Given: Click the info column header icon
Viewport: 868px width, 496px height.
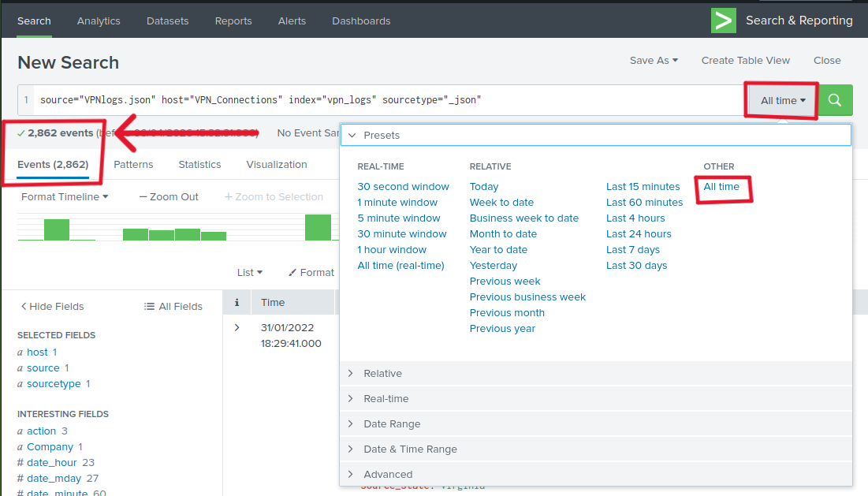Looking at the screenshot, I should coord(237,302).
